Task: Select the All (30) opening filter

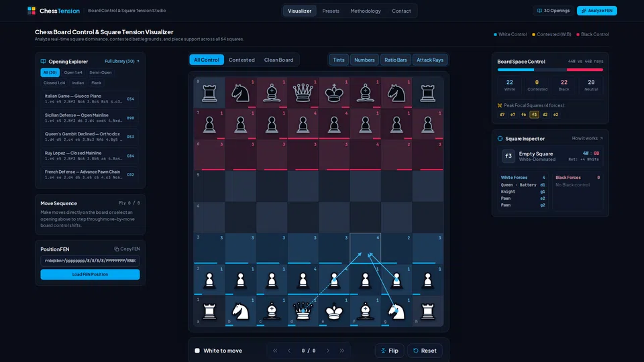Action: tap(50, 72)
